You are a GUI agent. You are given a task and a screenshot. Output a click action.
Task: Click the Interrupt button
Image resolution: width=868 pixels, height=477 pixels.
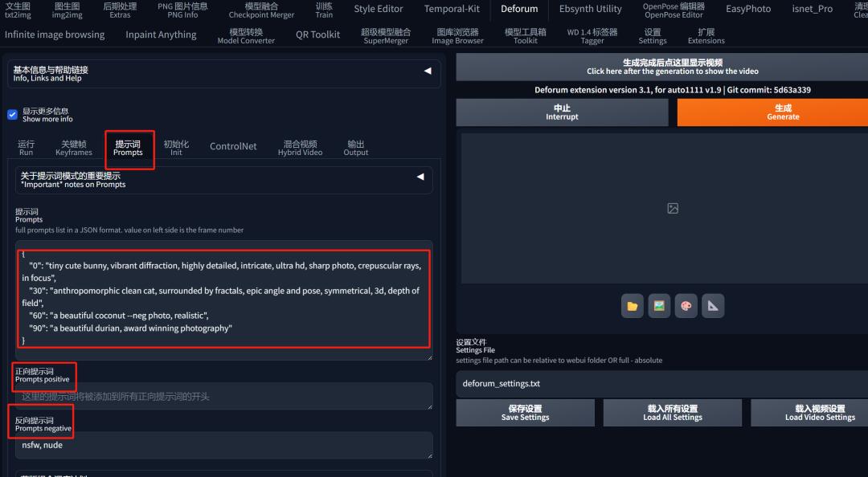(562, 112)
